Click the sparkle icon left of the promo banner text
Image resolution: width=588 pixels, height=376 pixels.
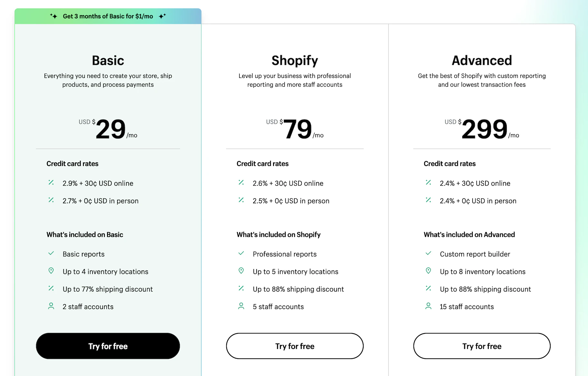click(53, 16)
